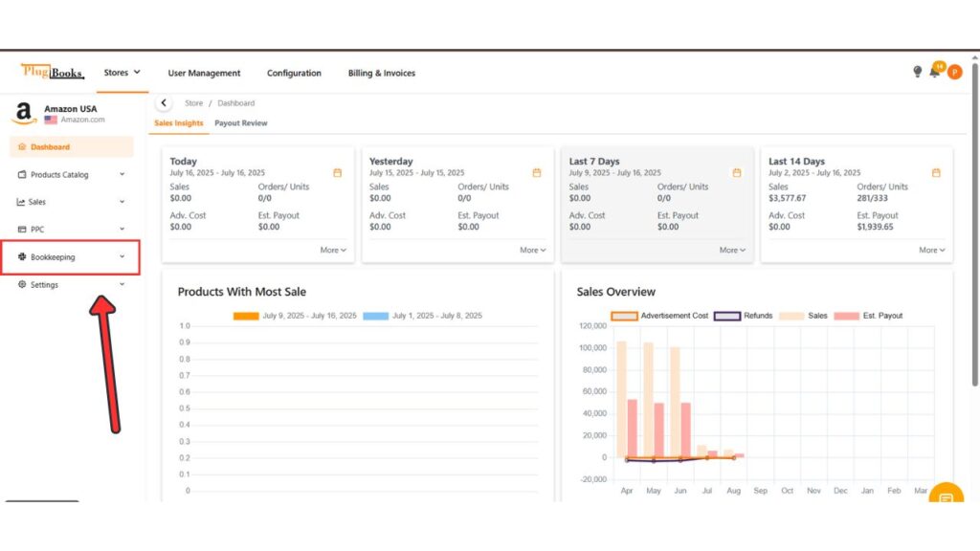Open the Stores dropdown menu
The image size is (980, 551).
tap(122, 73)
